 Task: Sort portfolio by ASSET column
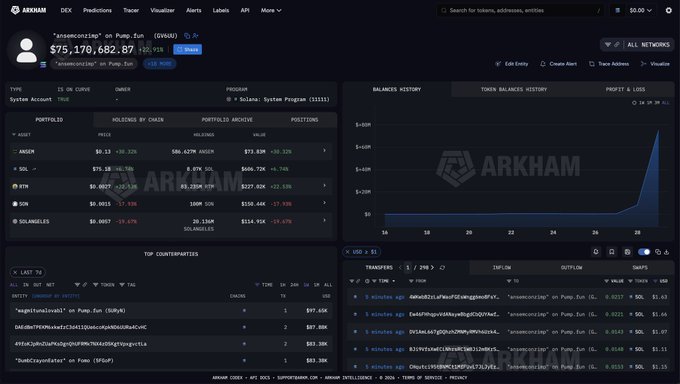tap(21, 135)
